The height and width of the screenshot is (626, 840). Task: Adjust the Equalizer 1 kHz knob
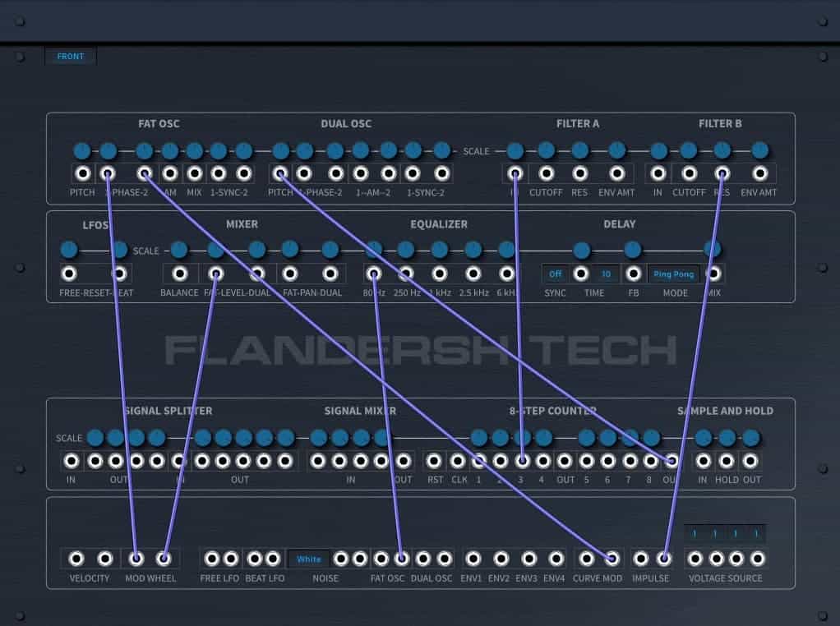pos(439,250)
